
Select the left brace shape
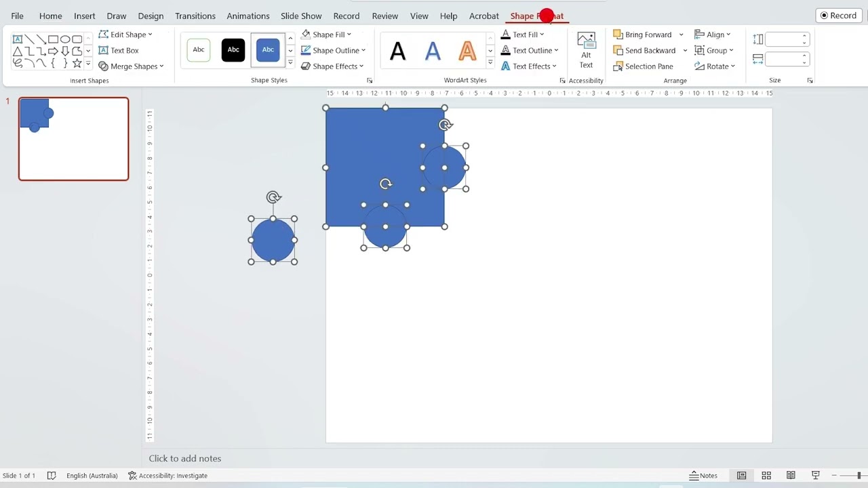(x=54, y=63)
